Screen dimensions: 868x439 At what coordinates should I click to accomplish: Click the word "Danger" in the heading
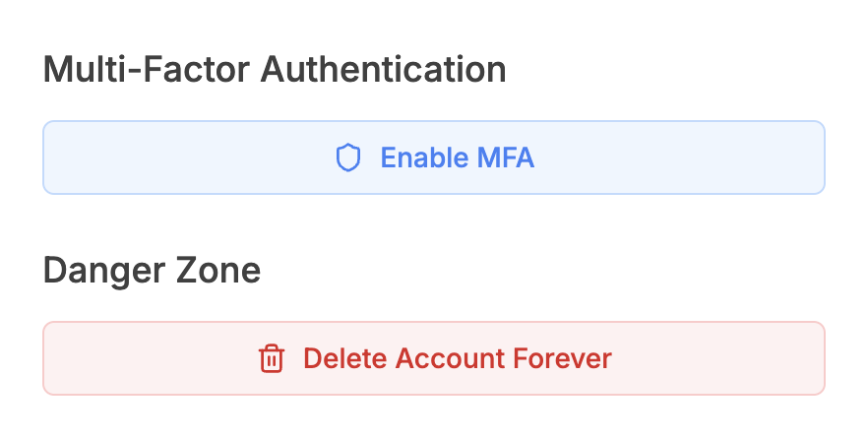pos(104,272)
